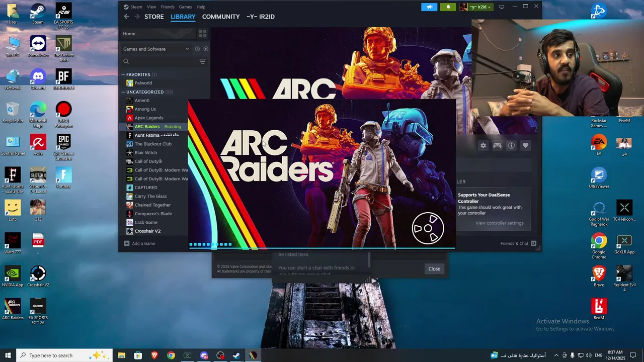Open the View menu in Steam
Screen dimensions: 644x362
pyautogui.click(x=151, y=7)
